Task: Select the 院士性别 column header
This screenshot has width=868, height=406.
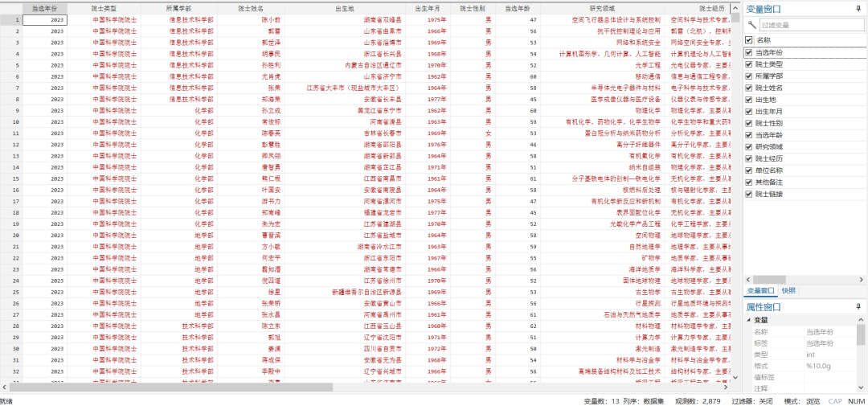Action: click(473, 8)
